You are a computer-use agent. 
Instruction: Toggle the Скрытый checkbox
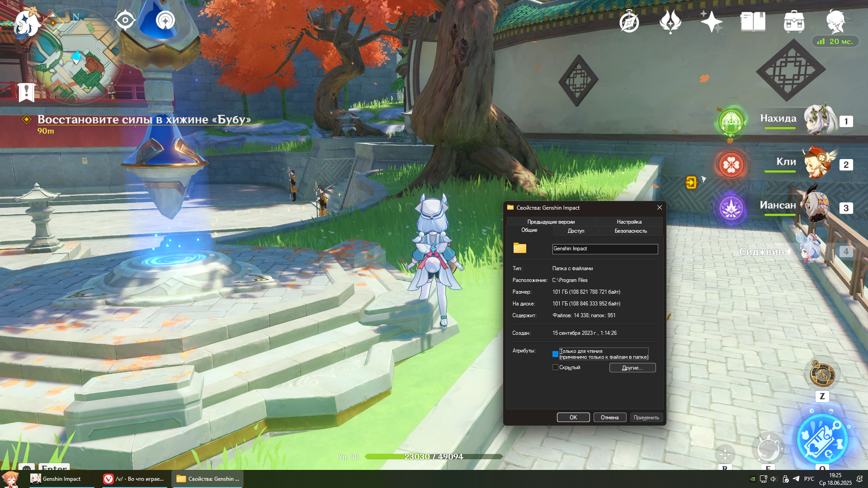[555, 367]
